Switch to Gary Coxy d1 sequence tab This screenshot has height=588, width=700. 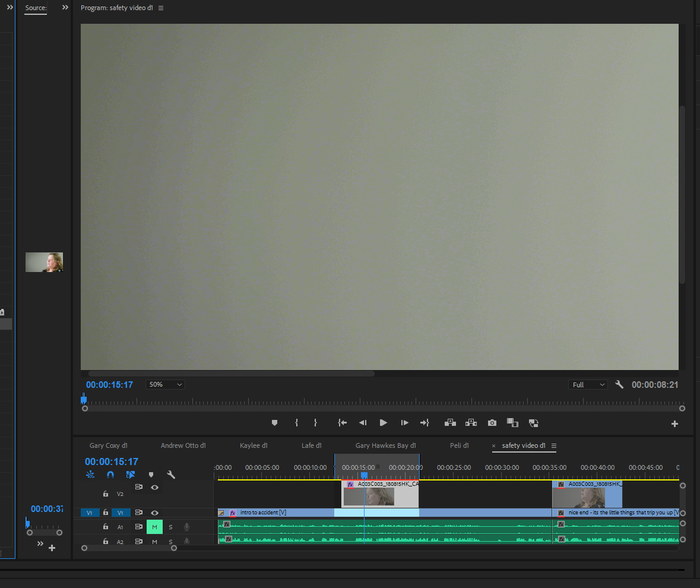[x=109, y=445]
